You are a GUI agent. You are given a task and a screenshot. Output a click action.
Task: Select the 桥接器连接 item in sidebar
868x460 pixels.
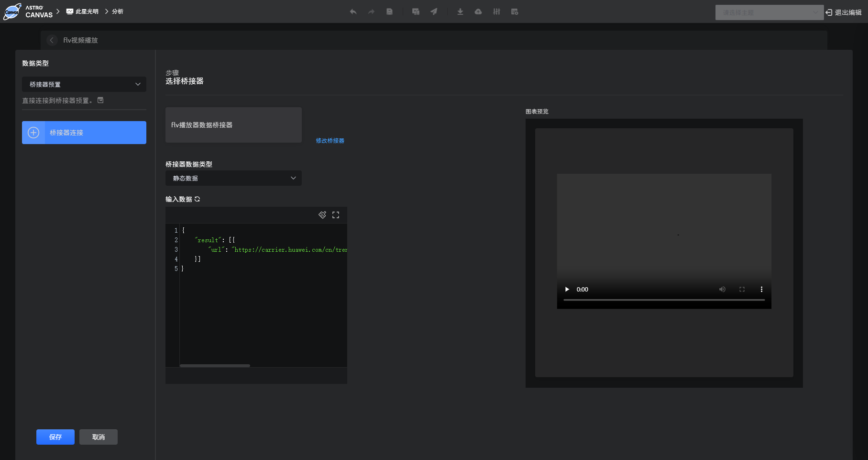84,133
